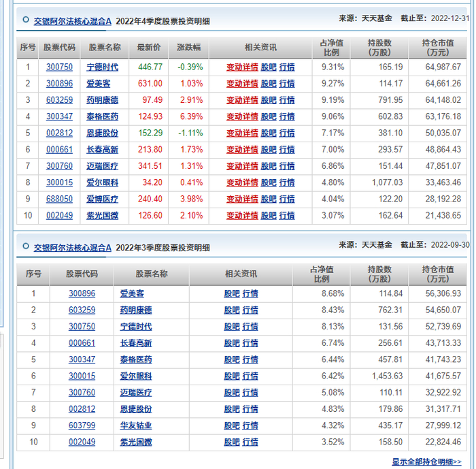Click stock code 002812 in Q4 table
The height and width of the screenshot is (469, 476).
point(59,133)
